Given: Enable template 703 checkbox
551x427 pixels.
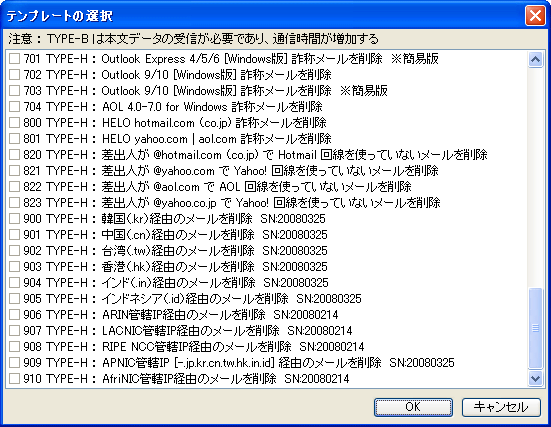Looking at the screenshot, I should pyautogui.click(x=14, y=91).
